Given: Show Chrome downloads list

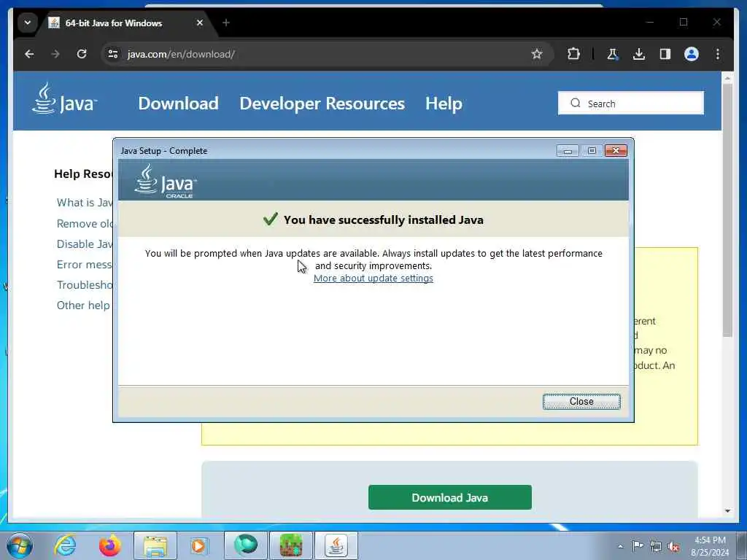Looking at the screenshot, I should [x=639, y=54].
